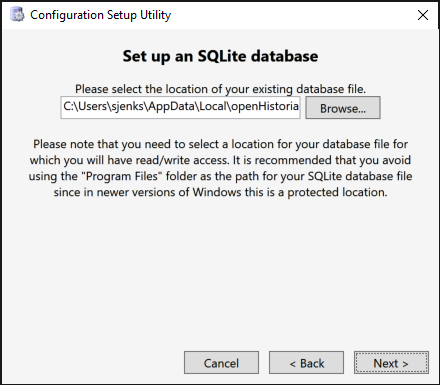
Task: Click the "Please select the location" instruction label
Action: 220,89
